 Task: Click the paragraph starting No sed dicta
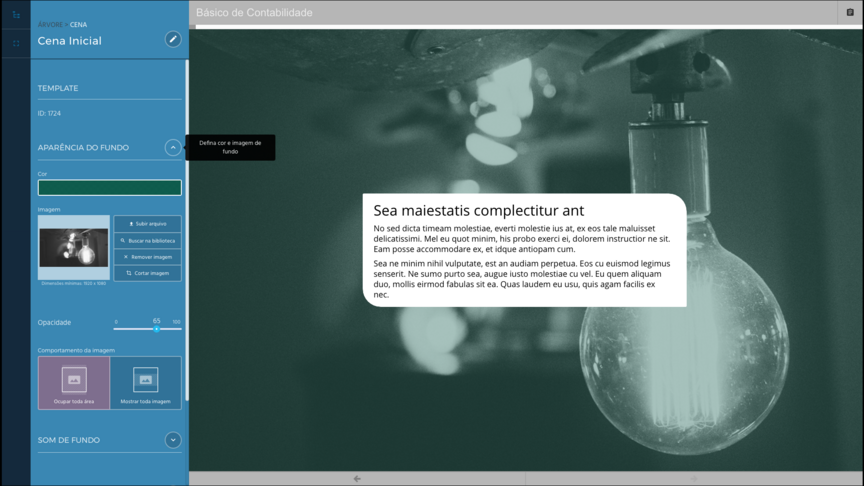coord(522,239)
